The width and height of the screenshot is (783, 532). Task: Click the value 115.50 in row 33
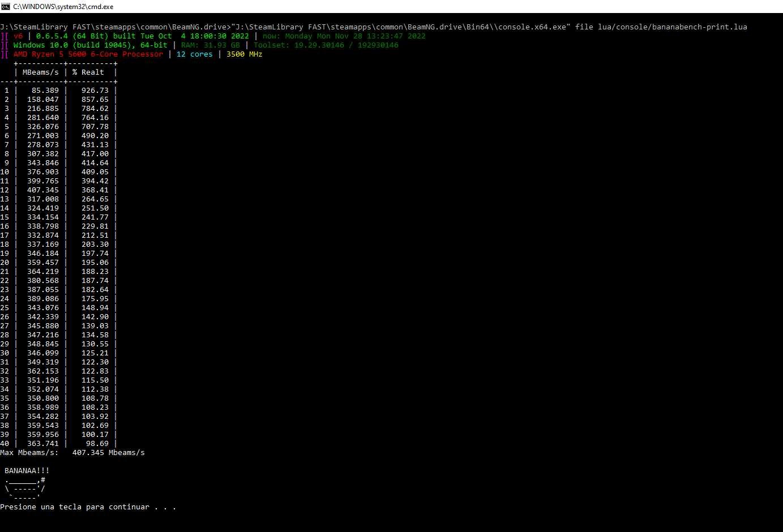[95, 380]
